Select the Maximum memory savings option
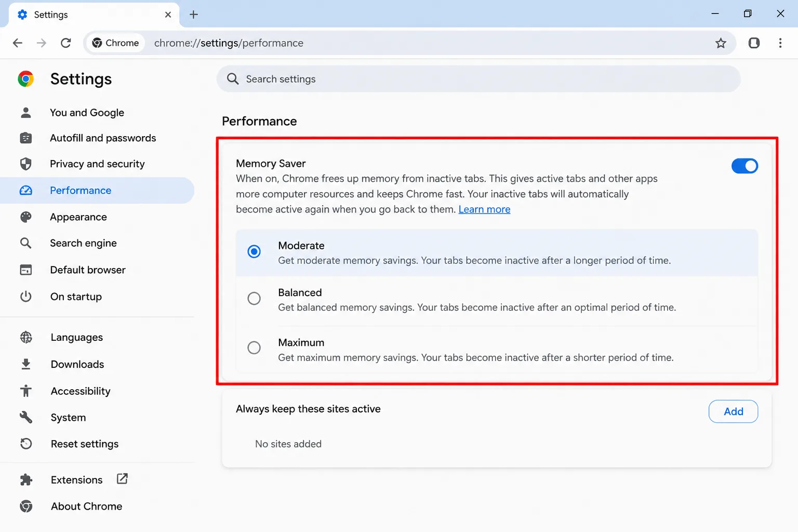The image size is (798, 532). pyautogui.click(x=254, y=348)
